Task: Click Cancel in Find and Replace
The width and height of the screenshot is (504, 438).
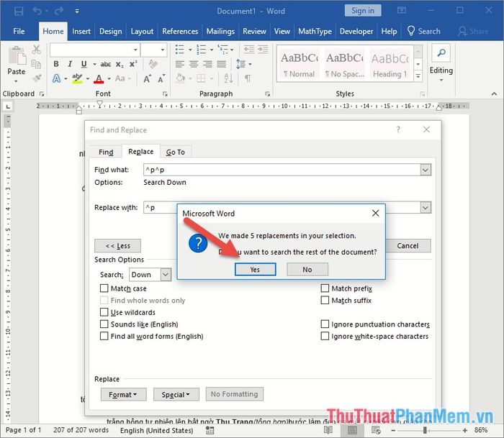Action: click(x=408, y=246)
